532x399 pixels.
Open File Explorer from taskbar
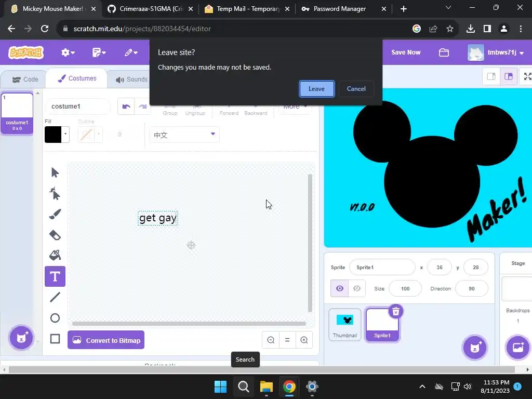click(267, 387)
